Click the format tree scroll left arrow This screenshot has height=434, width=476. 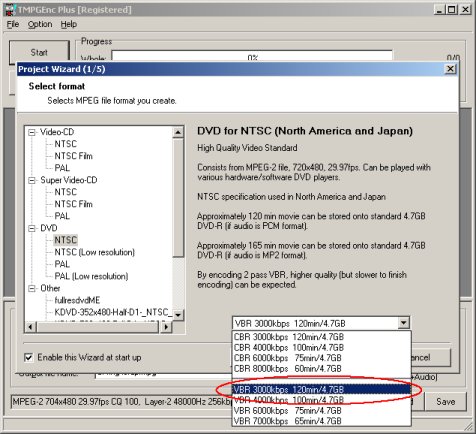[31, 327]
